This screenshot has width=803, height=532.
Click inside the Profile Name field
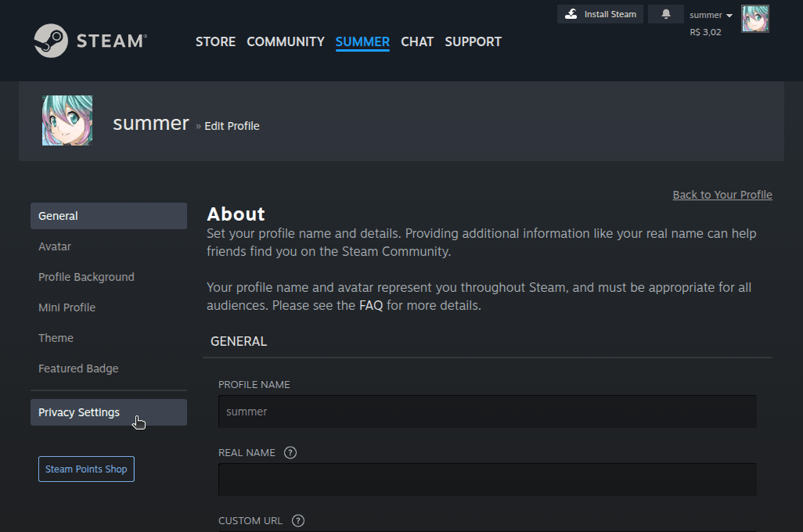(x=487, y=411)
